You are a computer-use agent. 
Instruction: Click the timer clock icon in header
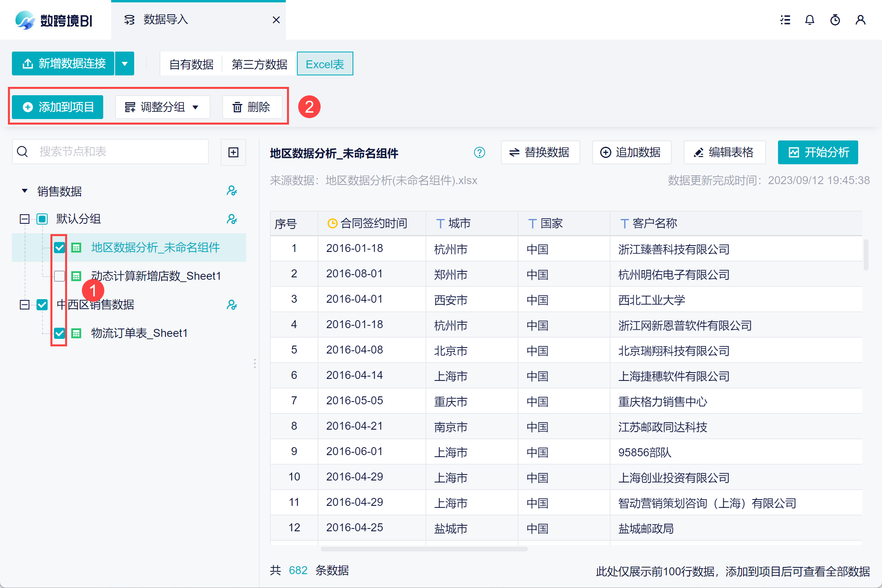click(835, 20)
